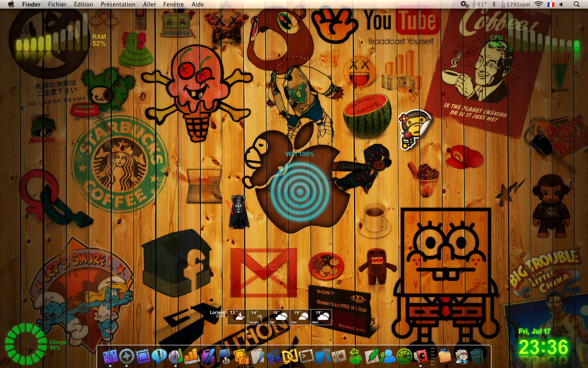Open the Aide menu

[x=198, y=4]
